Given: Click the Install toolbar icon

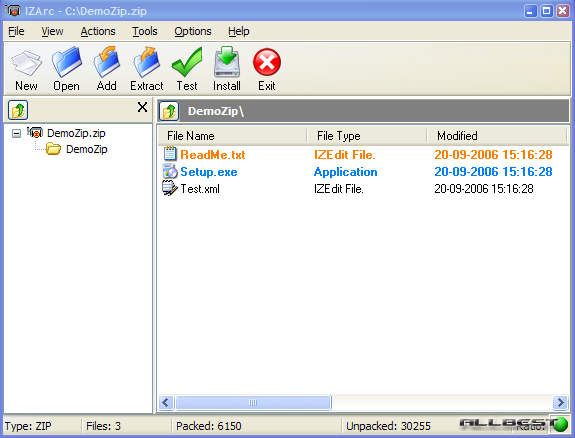Looking at the screenshot, I should [227, 62].
